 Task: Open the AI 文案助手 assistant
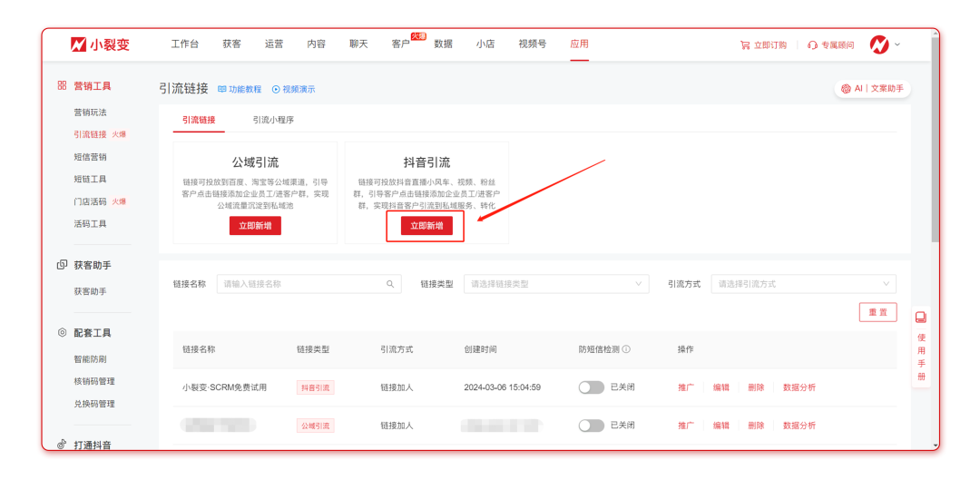coord(872,89)
